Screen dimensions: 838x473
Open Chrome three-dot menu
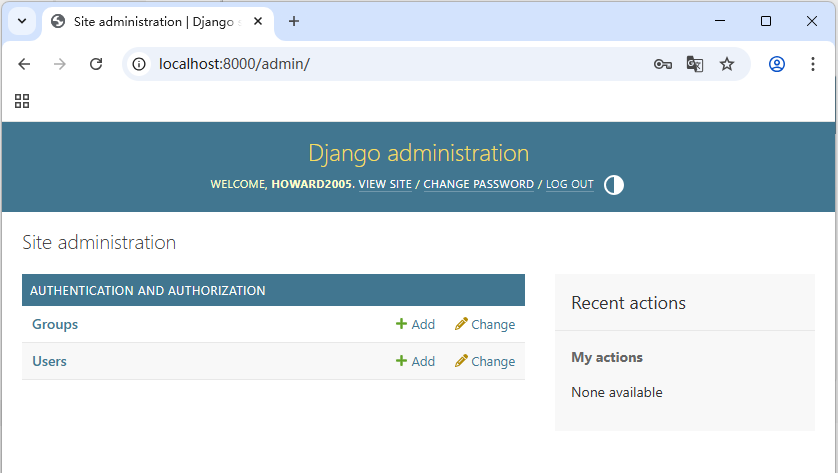pyautogui.click(x=813, y=64)
